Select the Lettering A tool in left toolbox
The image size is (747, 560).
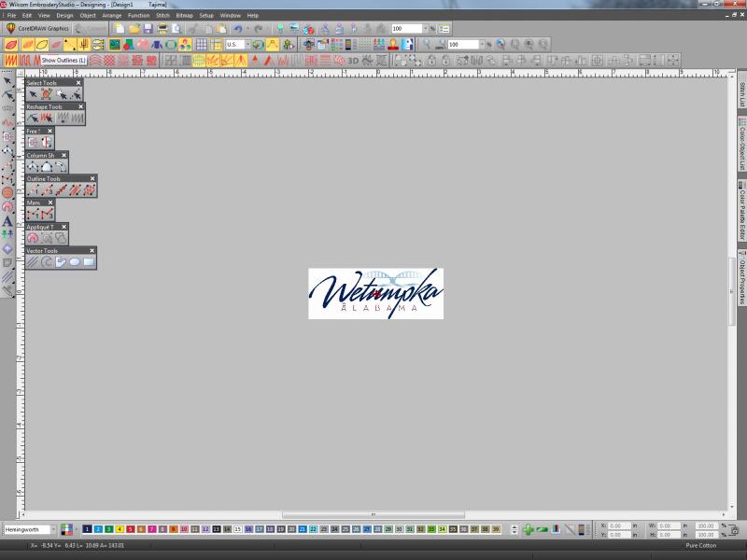point(7,221)
